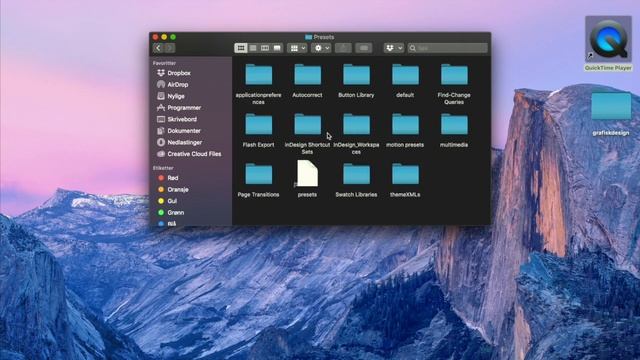Select the themeXMLs folder
This screenshot has width=640, height=360.
point(405,174)
